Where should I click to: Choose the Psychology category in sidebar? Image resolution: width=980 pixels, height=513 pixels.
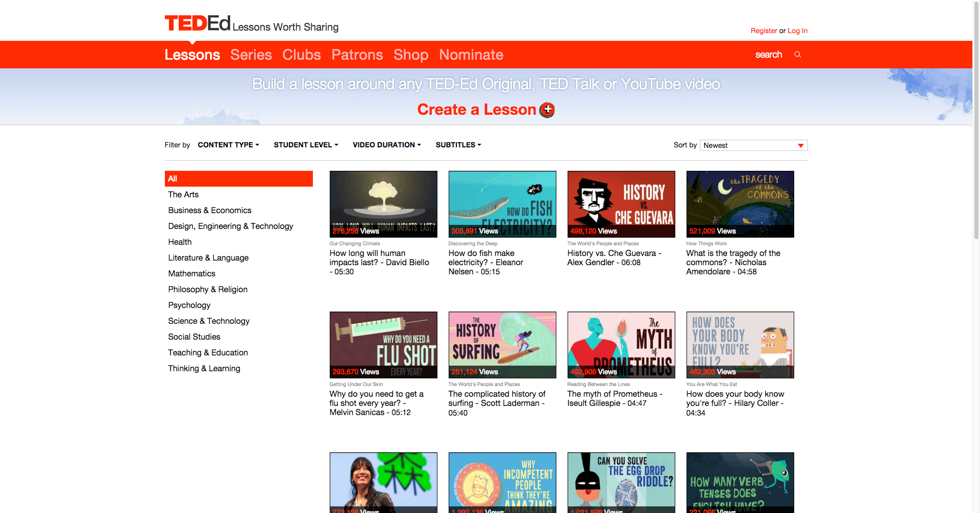pos(189,305)
